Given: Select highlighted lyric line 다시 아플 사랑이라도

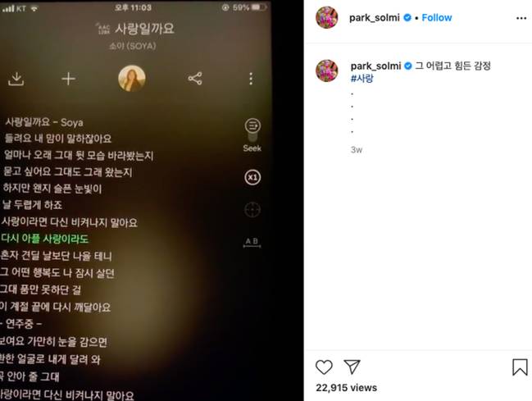Looking at the screenshot, I should pyautogui.click(x=44, y=239).
